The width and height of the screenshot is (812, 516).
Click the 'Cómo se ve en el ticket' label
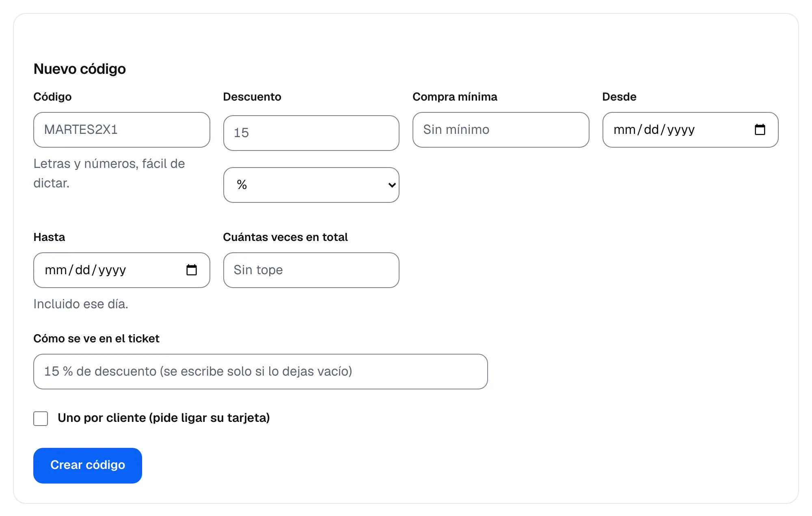pos(96,338)
